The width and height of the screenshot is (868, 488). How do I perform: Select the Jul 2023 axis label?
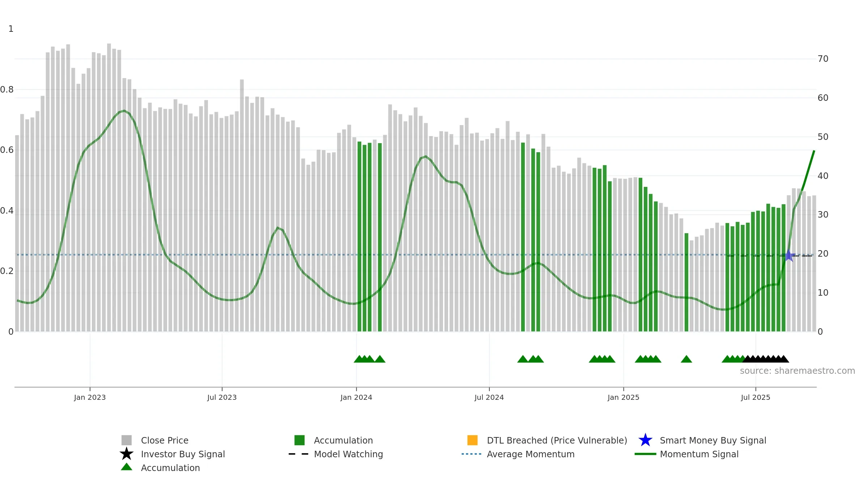tap(222, 397)
